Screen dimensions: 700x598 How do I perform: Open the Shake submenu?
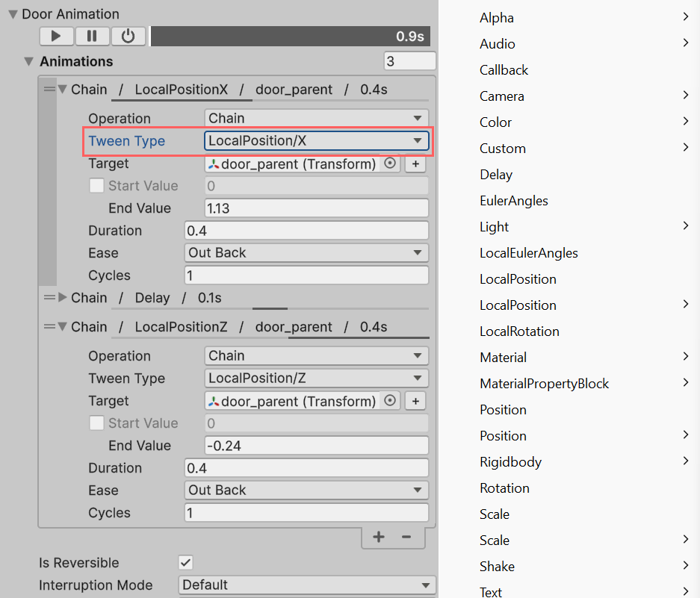(584, 567)
